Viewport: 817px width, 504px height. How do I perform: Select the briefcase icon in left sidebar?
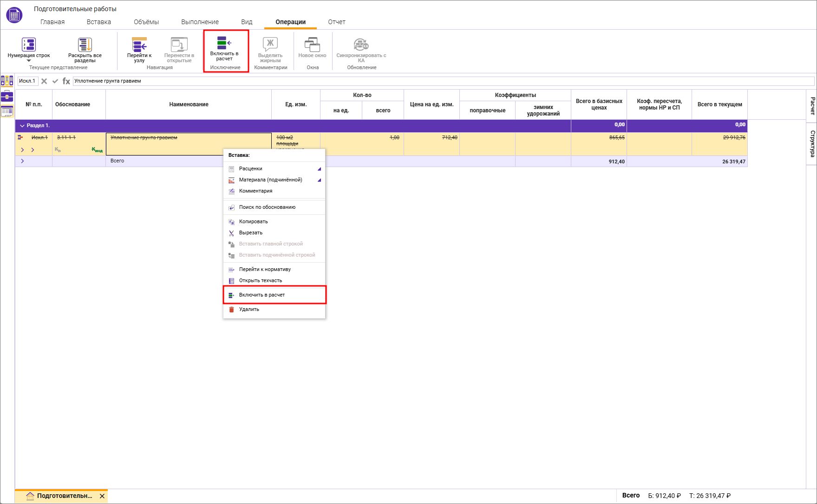(x=7, y=96)
